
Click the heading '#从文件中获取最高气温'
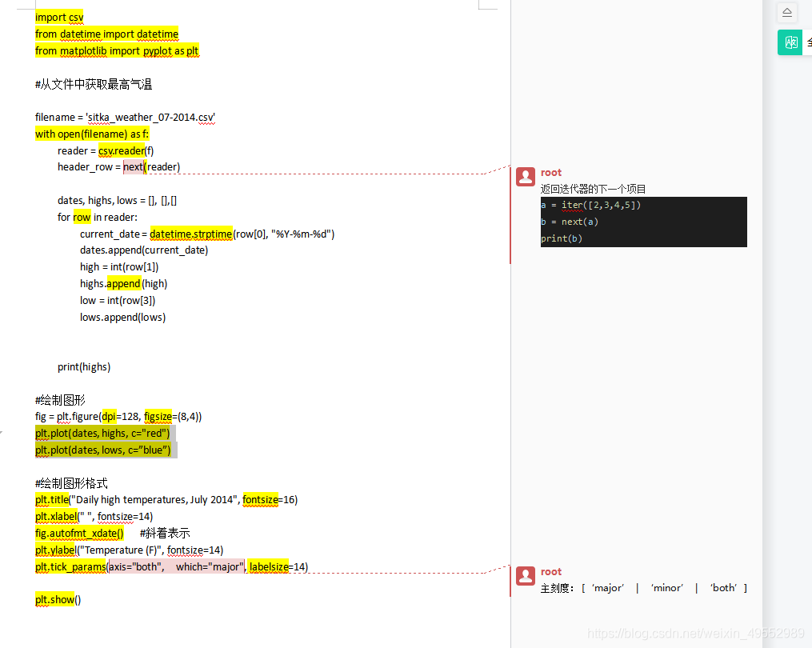(x=94, y=85)
